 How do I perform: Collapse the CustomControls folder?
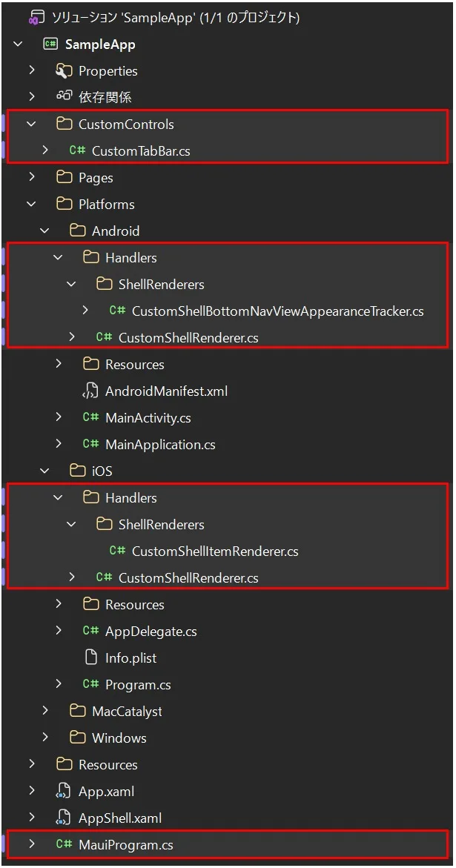31,124
